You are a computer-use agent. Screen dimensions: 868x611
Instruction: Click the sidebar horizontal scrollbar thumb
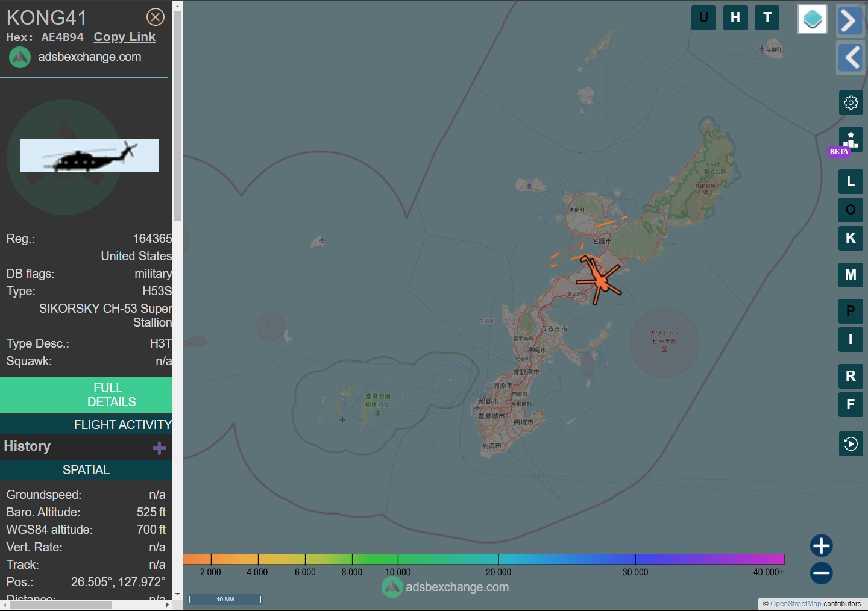pos(61,604)
